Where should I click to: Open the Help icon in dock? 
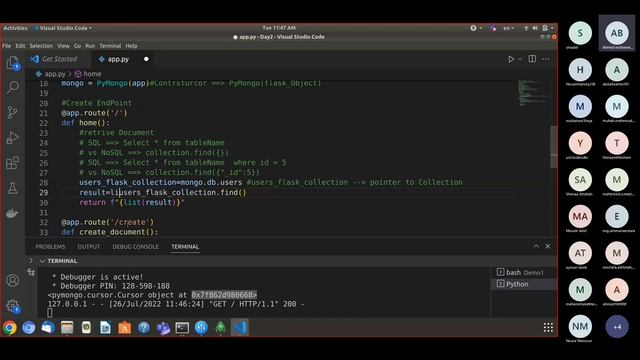coord(144,328)
